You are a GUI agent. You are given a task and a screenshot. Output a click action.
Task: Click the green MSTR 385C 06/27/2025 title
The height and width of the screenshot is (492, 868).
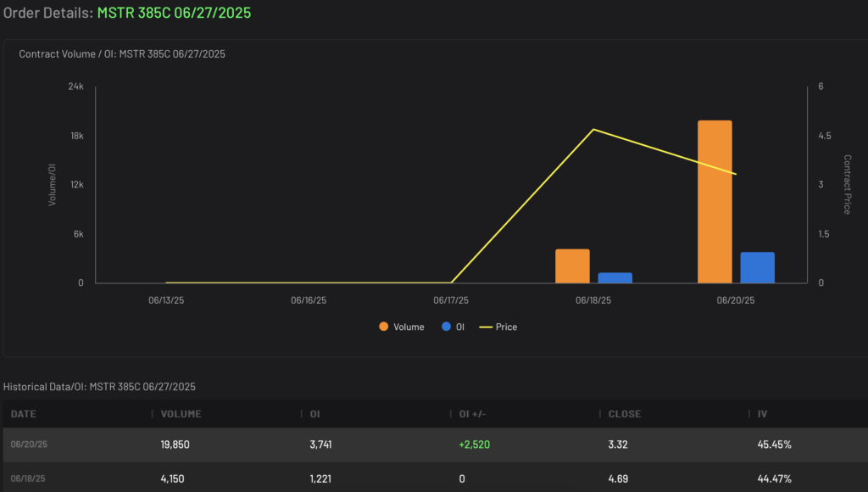click(x=174, y=13)
